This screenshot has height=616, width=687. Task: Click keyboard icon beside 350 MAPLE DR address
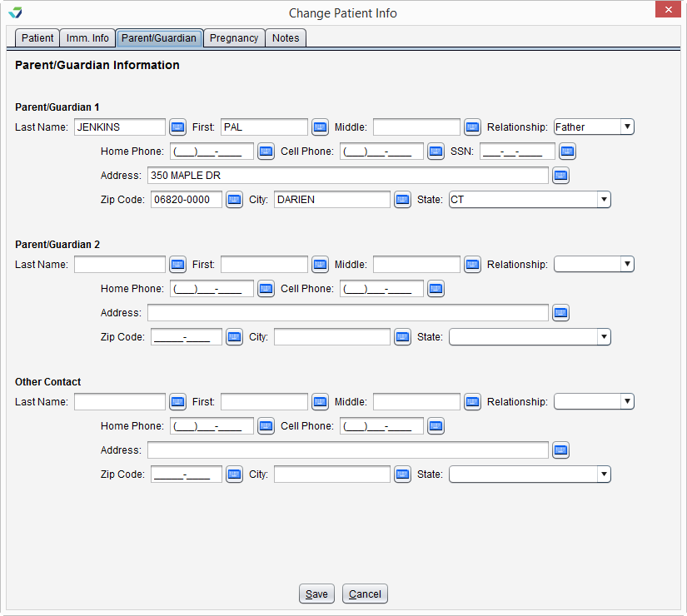click(x=560, y=176)
